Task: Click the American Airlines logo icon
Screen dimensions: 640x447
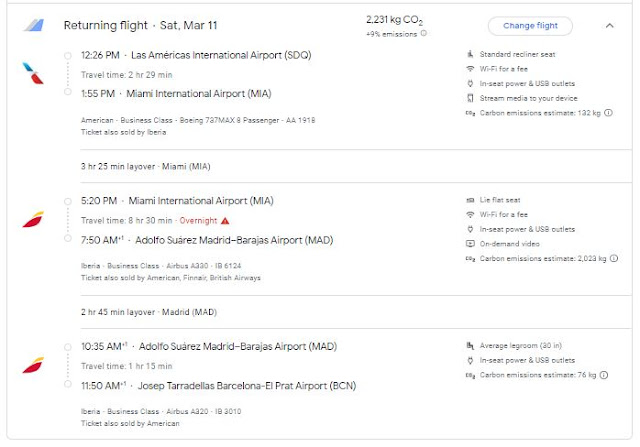Action: pos(32,72)
